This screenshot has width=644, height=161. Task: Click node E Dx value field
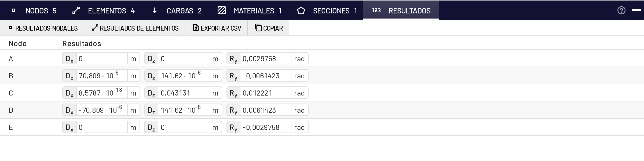pyautogui.click(x=102, y=127)
